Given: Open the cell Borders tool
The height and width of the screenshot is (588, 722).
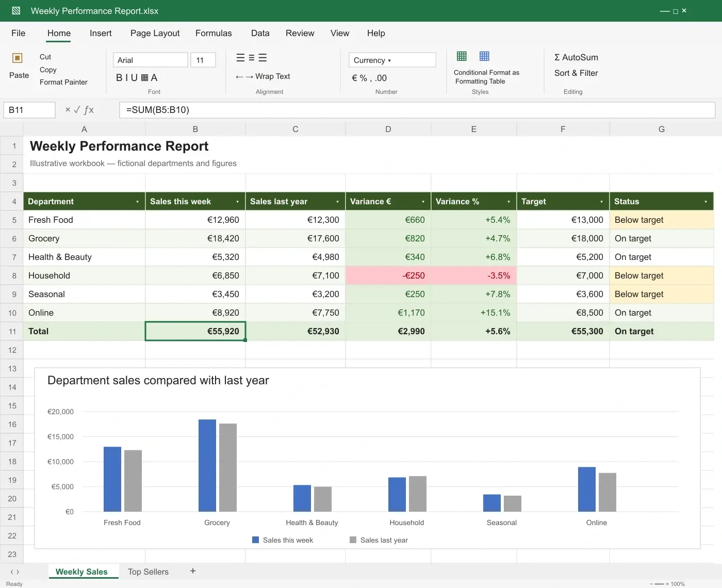Looking at the screenshot, I should tap(144, 78).
